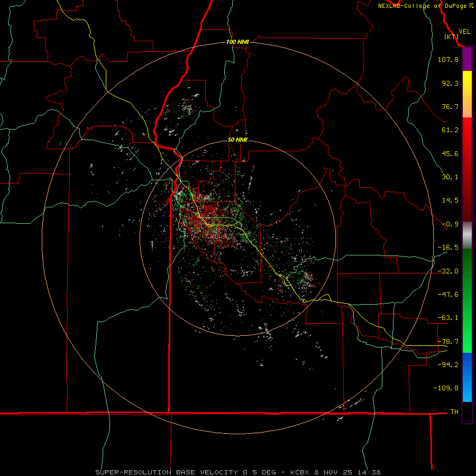Select the 30.1 legend value
476x476 pixels.
coord(450,177)
